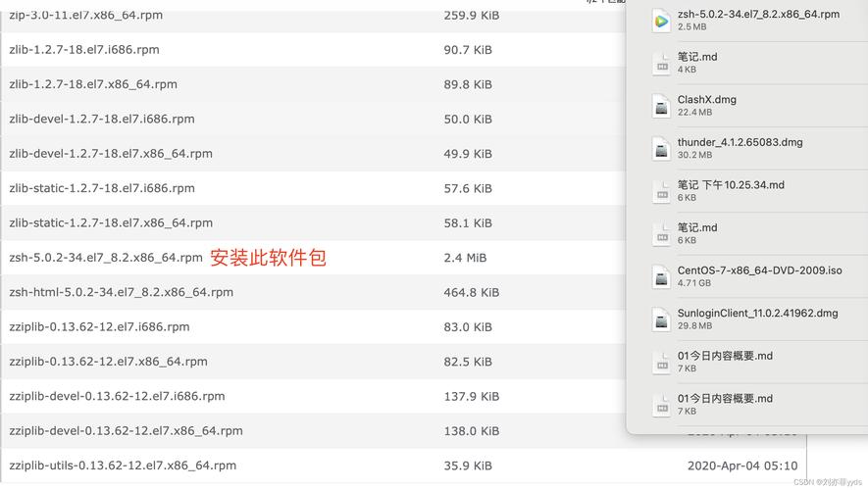Click the 49.9 KiB size value
This screenshot has width=868, height=490.
pyautogui.click(x=468, y=154)
